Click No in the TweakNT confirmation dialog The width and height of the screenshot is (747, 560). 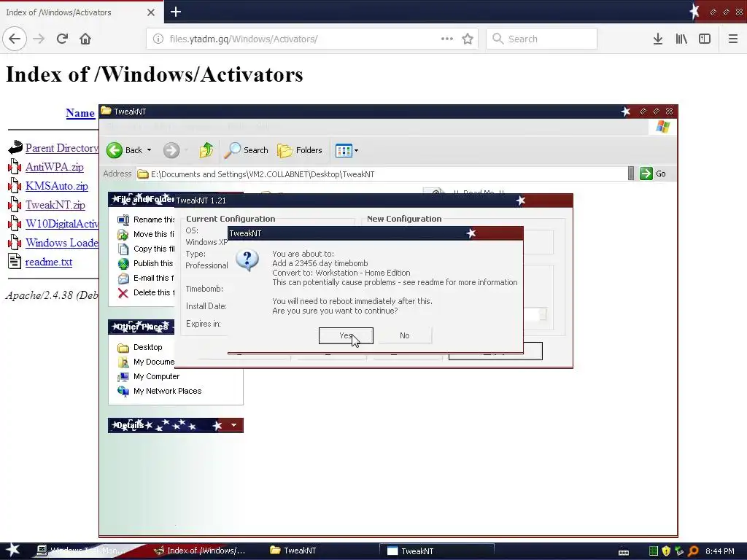(x=404, y=335)
